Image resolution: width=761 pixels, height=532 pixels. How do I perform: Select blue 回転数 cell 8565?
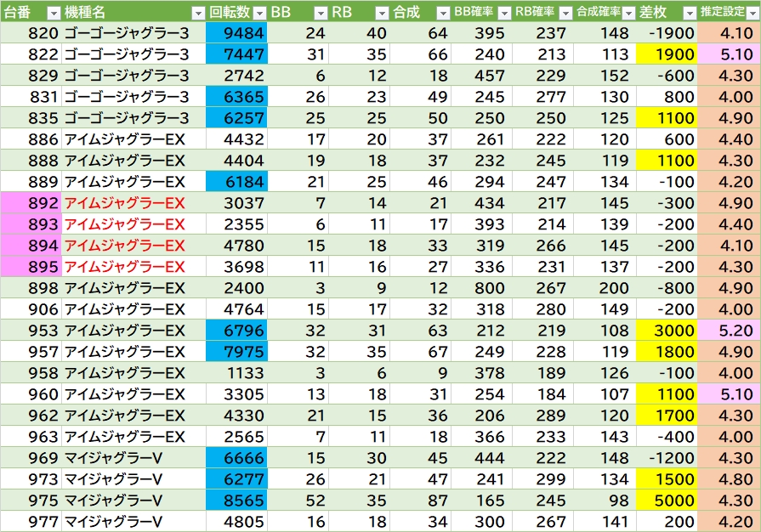coord(236,501)
